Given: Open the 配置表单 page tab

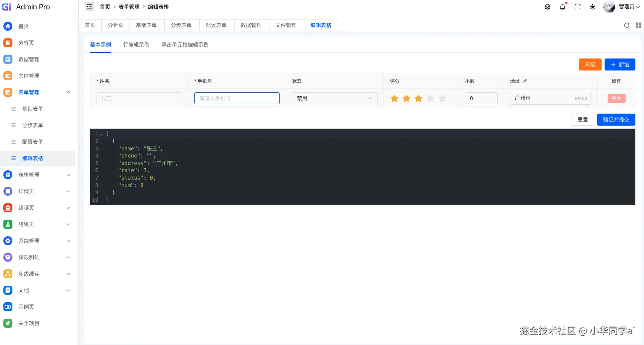Looking at the screenshot, I should coord(216,25).
